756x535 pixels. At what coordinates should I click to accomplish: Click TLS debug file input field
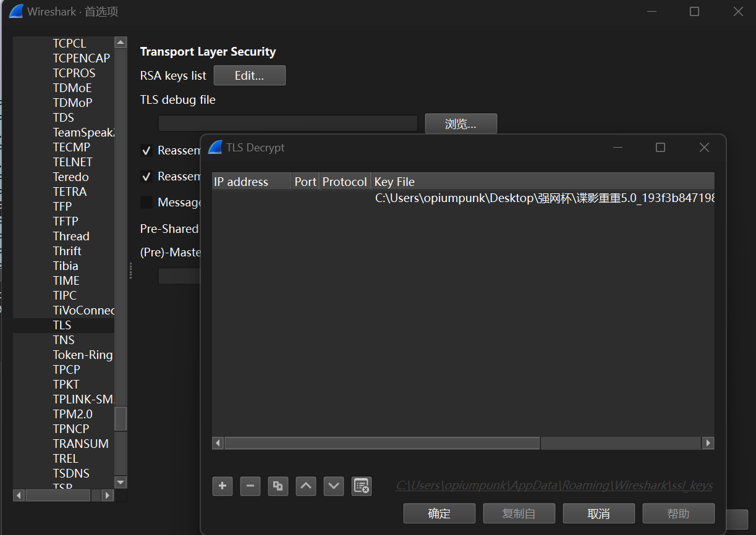(288, 124)
